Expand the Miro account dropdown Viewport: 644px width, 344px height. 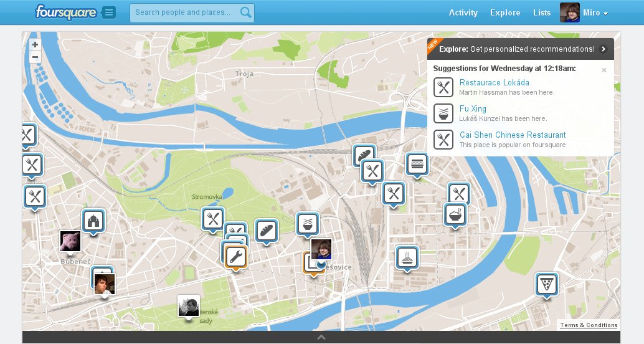click(595, 12)
